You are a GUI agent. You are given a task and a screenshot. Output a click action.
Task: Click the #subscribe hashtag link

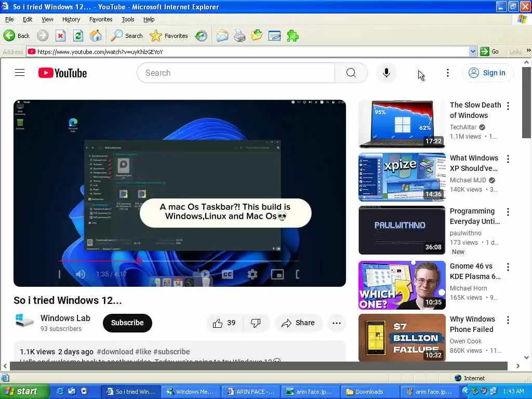171,352
